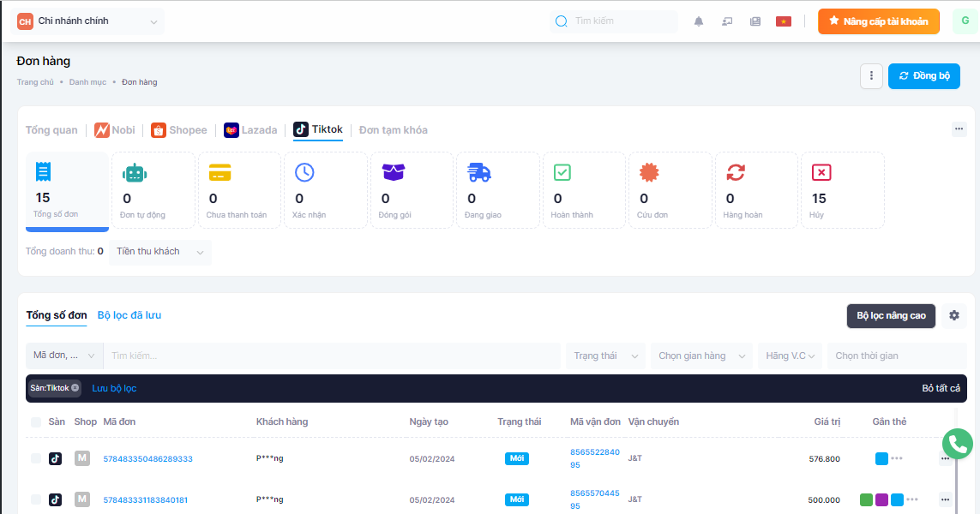Click the notification bell icon
Image resolution: width=980 pixels, height=514 pixels.
(699, 21)
